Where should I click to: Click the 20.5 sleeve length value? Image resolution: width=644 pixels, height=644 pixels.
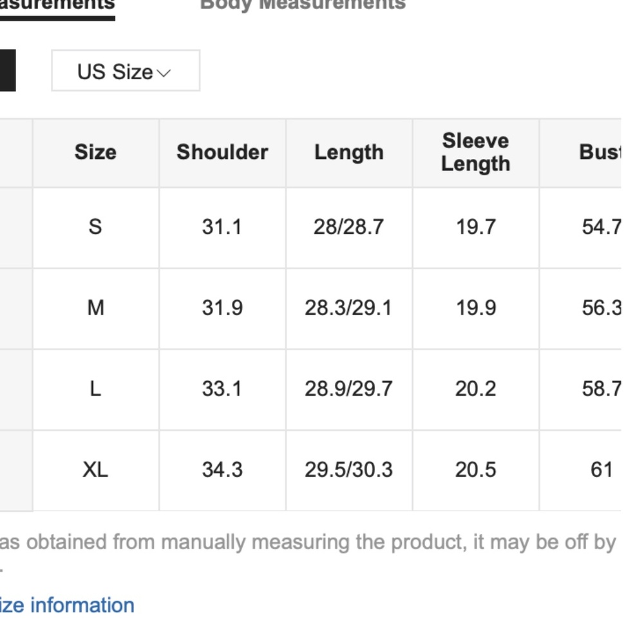tap(475, 470)
